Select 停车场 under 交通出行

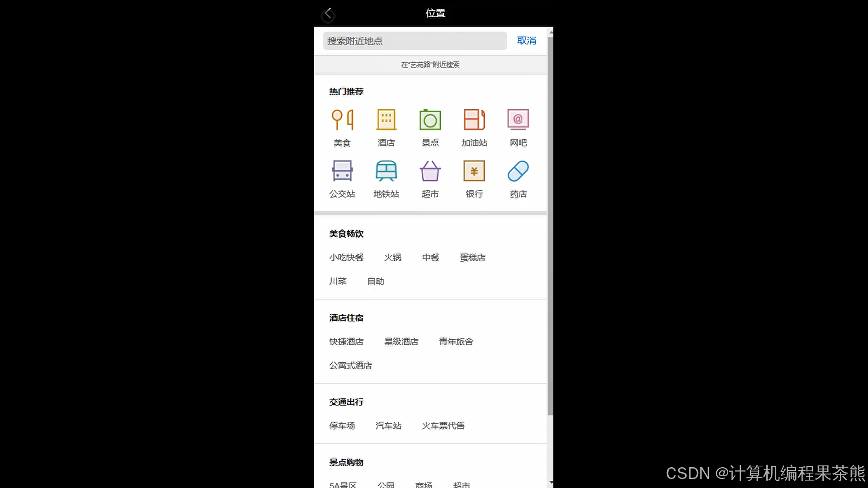(x=342, y=426)
